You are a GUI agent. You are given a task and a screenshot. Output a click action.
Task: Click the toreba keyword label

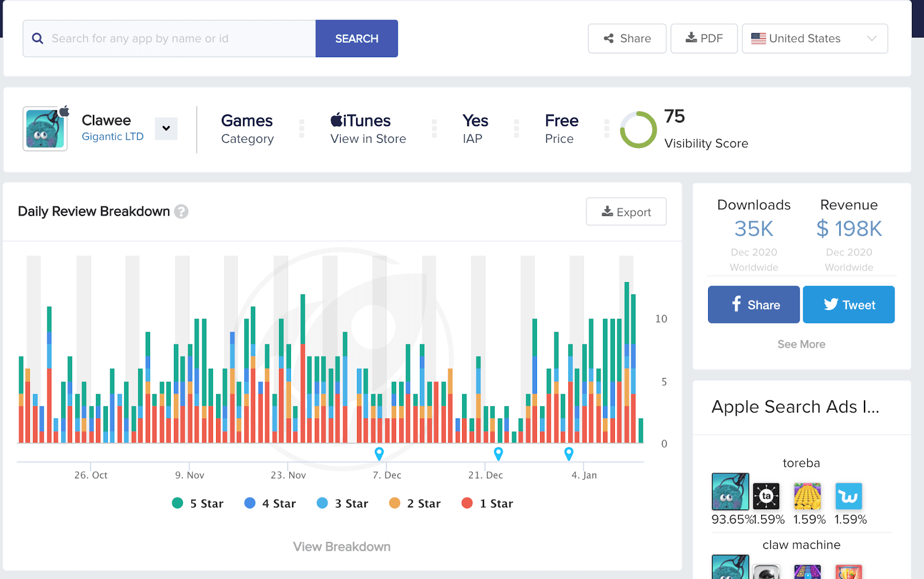click(x=801, y=463)
